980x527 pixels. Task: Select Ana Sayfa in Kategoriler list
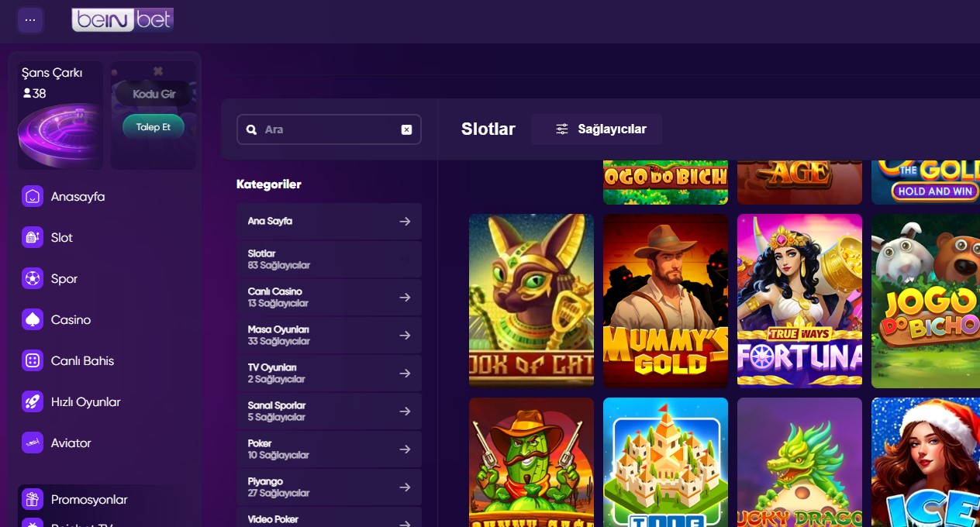(329, 221)
